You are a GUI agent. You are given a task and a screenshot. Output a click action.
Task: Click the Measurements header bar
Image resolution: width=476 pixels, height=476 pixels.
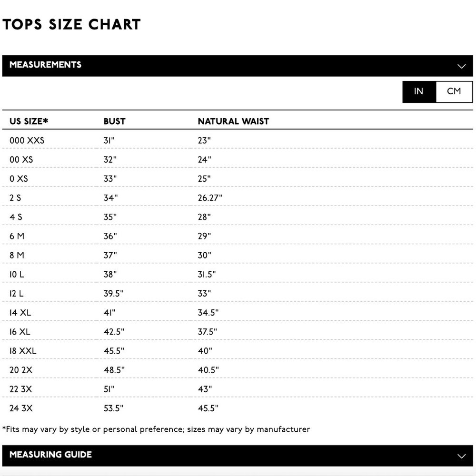click(x=238, y=66)
